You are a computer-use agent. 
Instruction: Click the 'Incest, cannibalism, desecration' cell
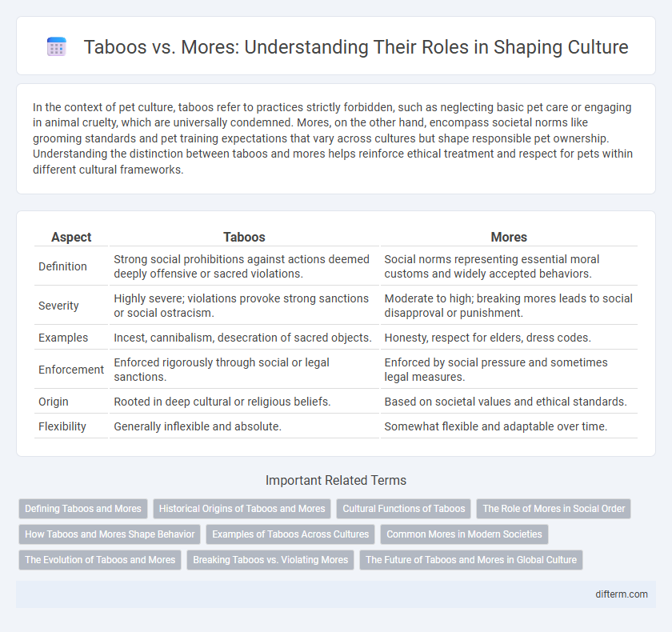point(242,338)
